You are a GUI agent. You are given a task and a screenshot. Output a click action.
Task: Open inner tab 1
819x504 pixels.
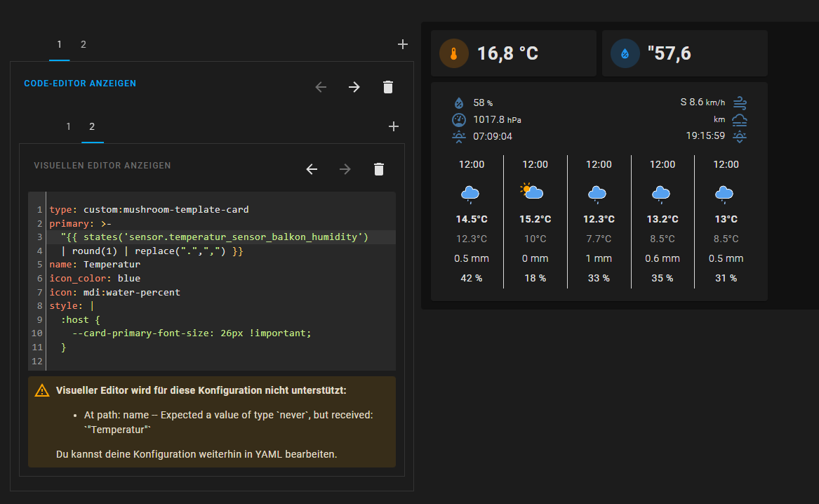(x=68, y=126)
